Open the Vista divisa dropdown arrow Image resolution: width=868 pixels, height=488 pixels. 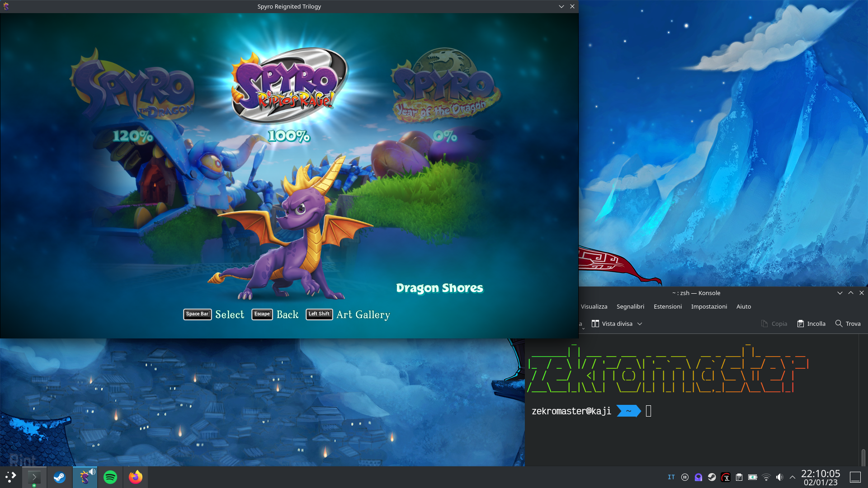[x=640, y=324]
